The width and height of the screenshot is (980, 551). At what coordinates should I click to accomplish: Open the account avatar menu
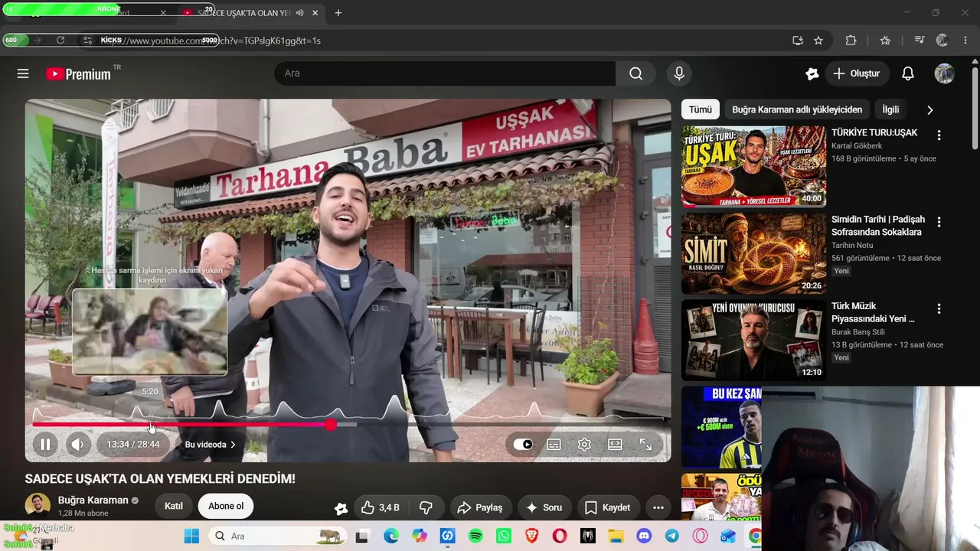click(944, 73)
